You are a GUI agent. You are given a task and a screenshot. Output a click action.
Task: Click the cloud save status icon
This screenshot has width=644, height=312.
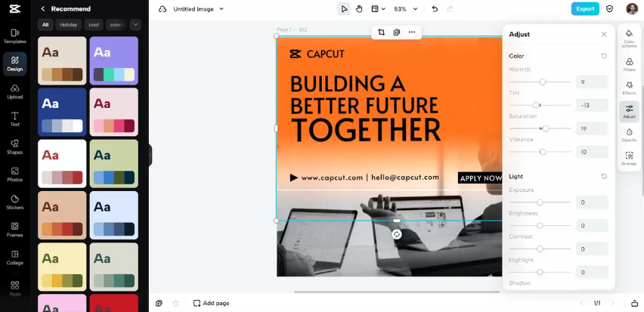click(163, 9)
